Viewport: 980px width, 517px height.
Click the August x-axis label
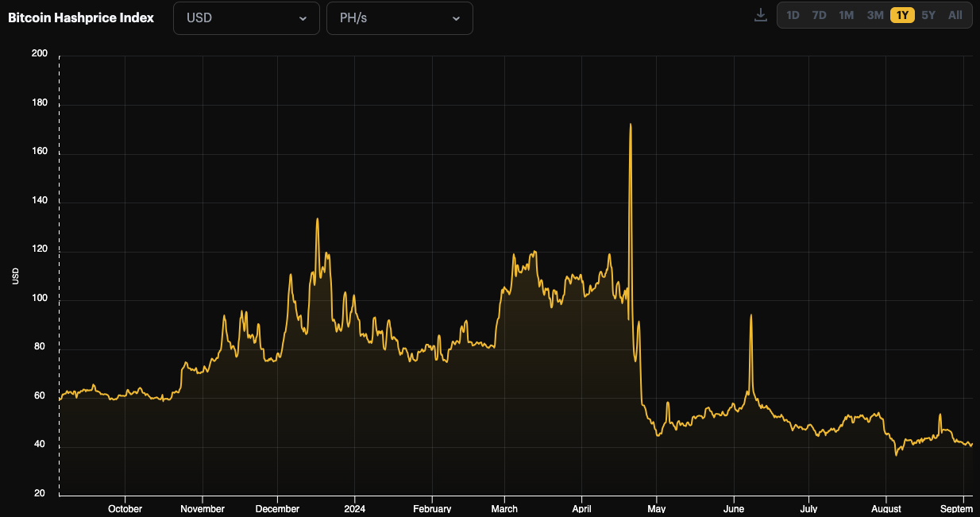(x=885, y=509)
